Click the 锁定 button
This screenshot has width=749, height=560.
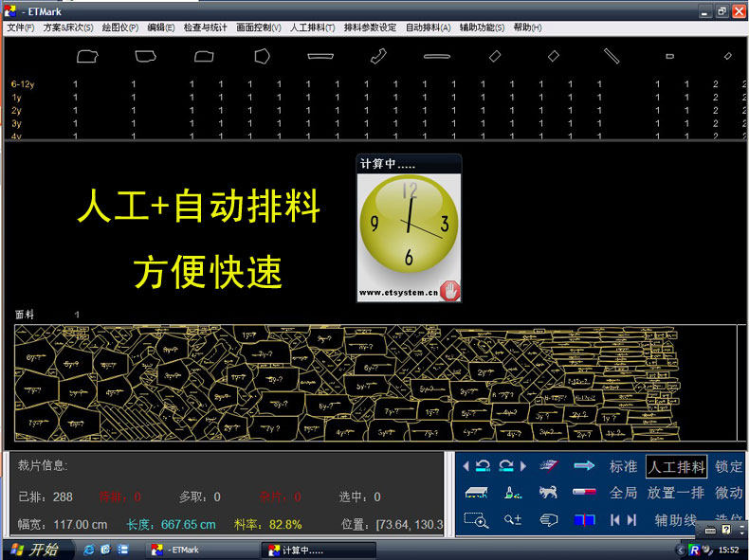(728, 466)
